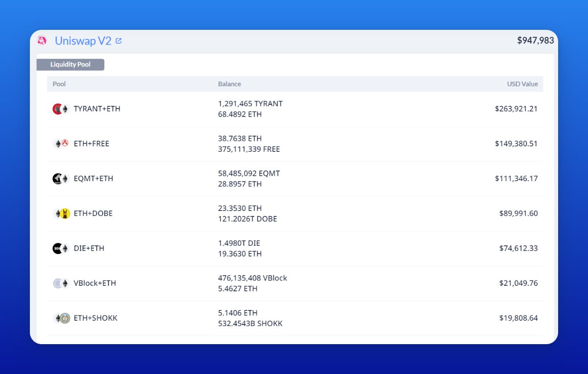Click the DIE+ETH token pair icon

[61, 248]
